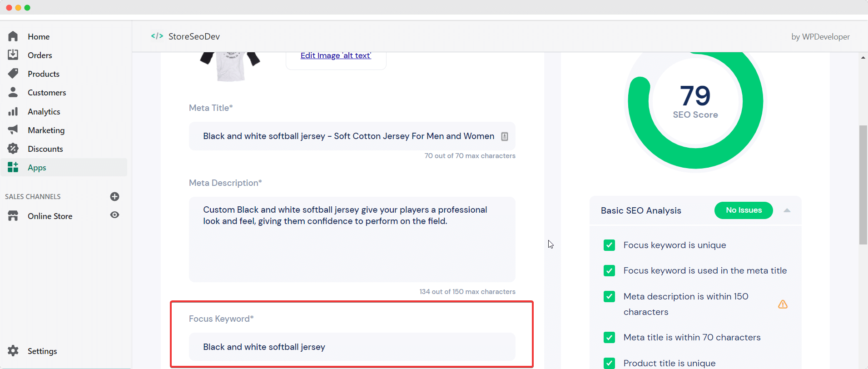The width and height of the screenshot is (868, 369).
Task: Click the Basic SEO Analysis heading
Action: tap(641, 210)
